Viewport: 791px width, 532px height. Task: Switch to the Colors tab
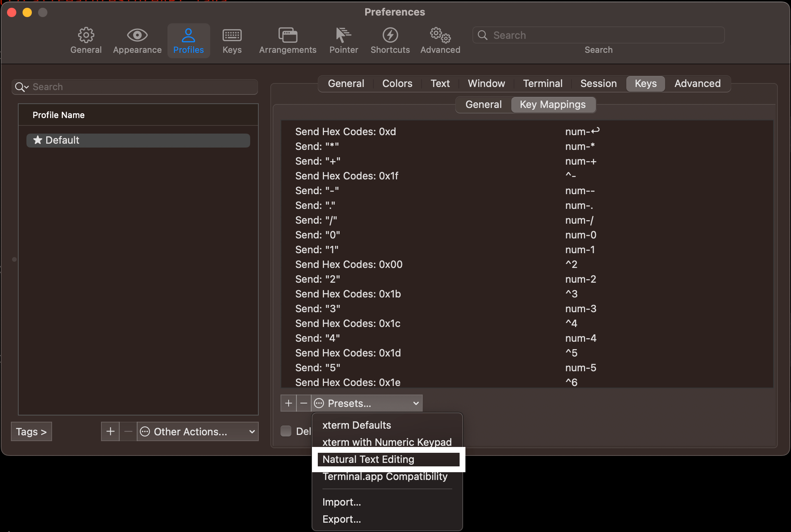[397, 83]
